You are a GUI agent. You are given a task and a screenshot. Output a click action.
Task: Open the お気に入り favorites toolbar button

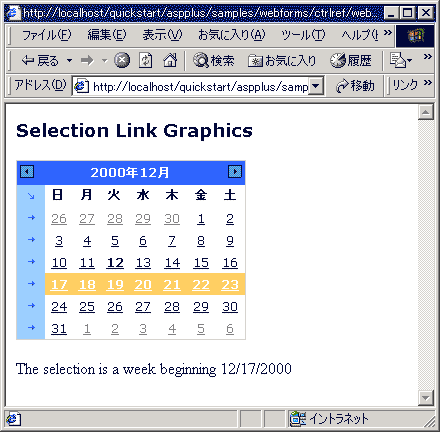pyautogui.click(x=282, y=61)
